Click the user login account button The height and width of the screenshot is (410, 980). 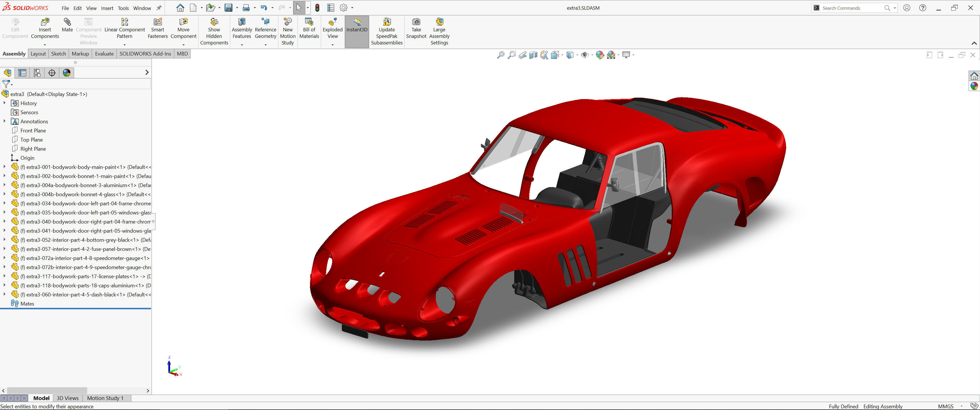(x=907, y=8)
